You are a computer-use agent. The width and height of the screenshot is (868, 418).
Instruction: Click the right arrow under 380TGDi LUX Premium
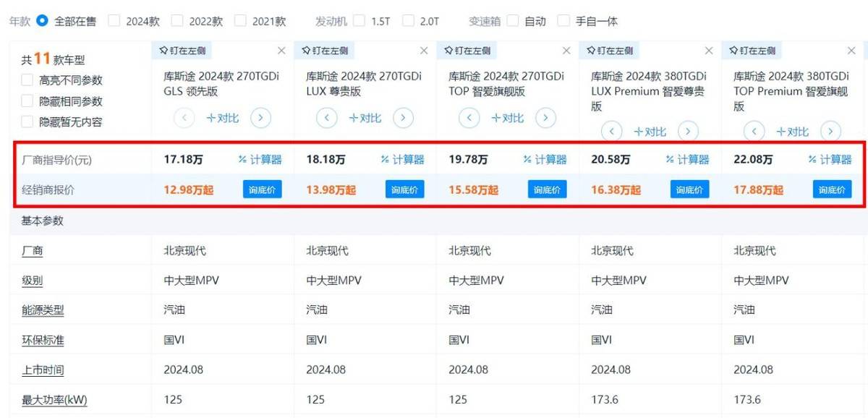coord(688,132)
